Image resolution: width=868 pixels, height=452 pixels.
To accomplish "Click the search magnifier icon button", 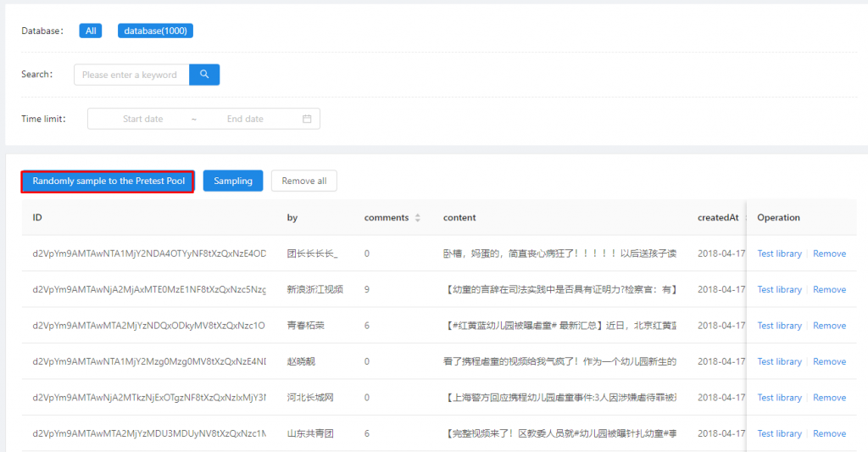I will coord(204,75).
